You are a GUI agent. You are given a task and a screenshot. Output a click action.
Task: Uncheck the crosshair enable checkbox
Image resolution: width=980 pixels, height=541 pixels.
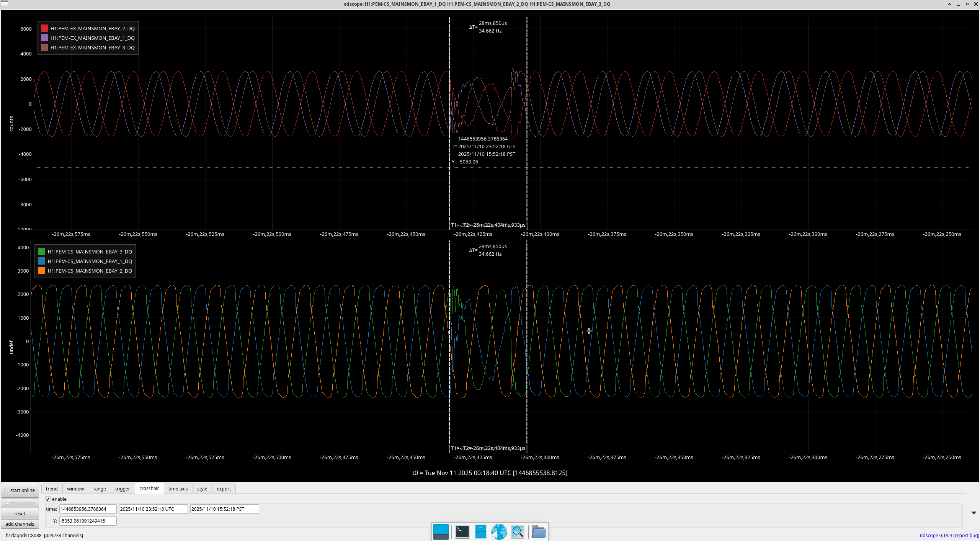pyautogui.click(x=48, y=499)
